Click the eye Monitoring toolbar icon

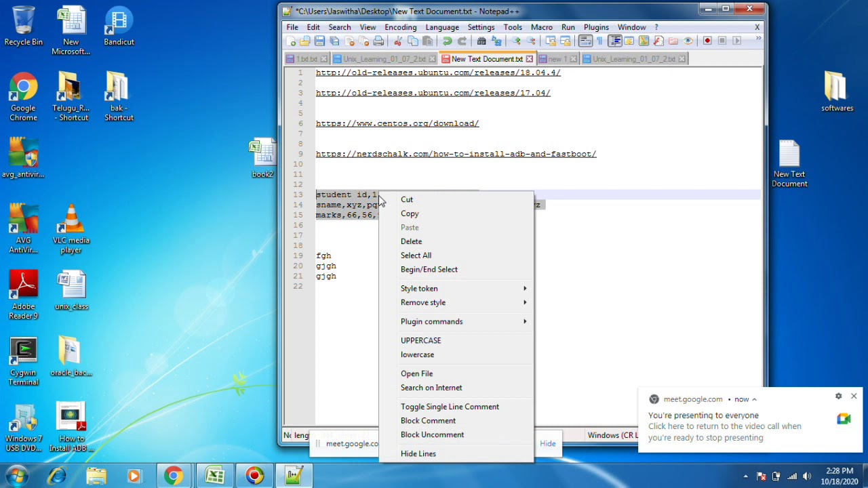click(688, 41)
